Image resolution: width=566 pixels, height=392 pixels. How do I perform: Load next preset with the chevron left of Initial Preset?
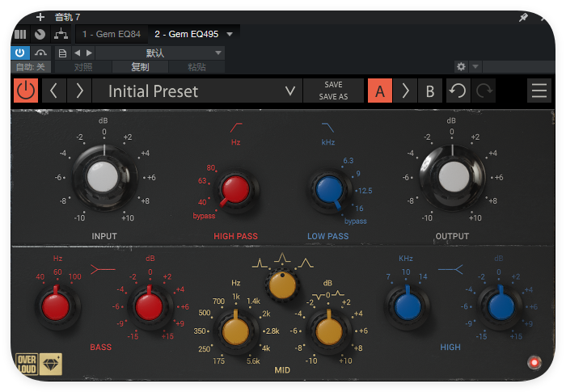pyautogui.click(x=79, y=91)
